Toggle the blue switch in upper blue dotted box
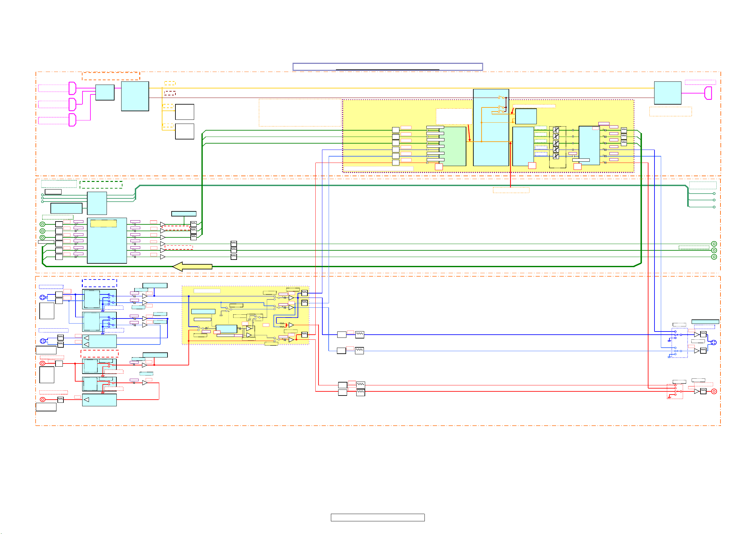The width and height of the screenshot is (756, 534). (x=678, y=335)
